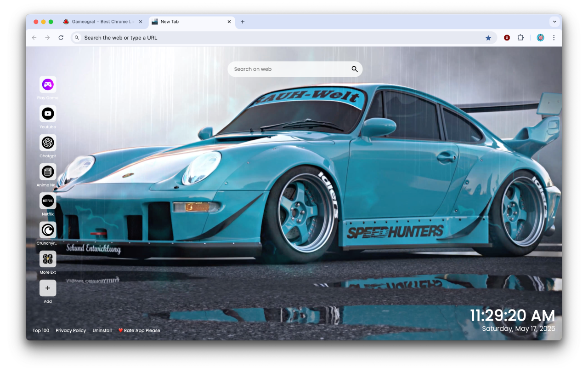Click the browser back arrow
Screen dimensions: 588x368
(x=34, y=38)
